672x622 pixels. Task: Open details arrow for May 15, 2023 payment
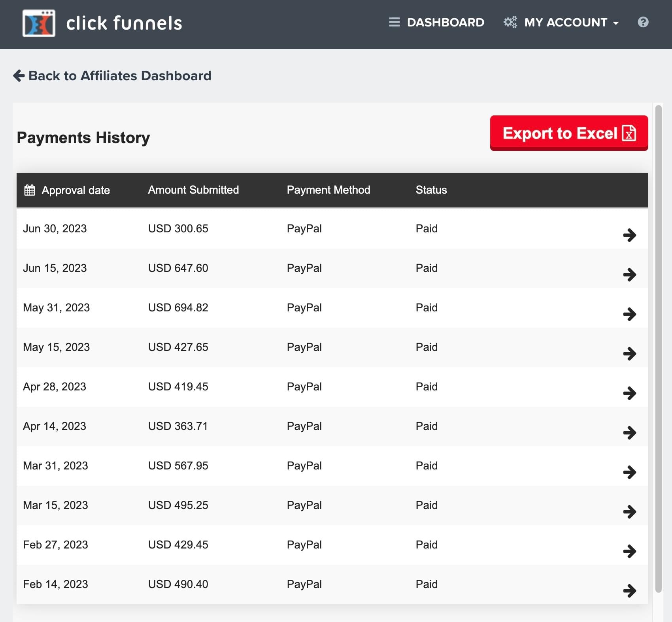[x=630, y=354]
